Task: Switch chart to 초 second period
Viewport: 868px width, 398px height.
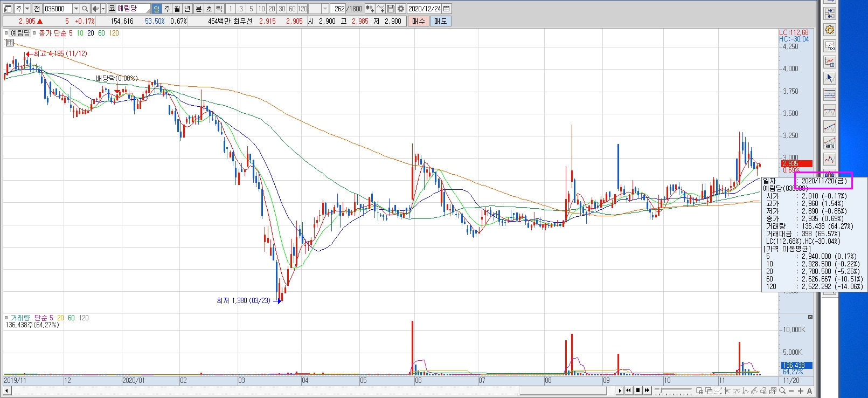Action: pyautogui.click(x=209, y=9)
